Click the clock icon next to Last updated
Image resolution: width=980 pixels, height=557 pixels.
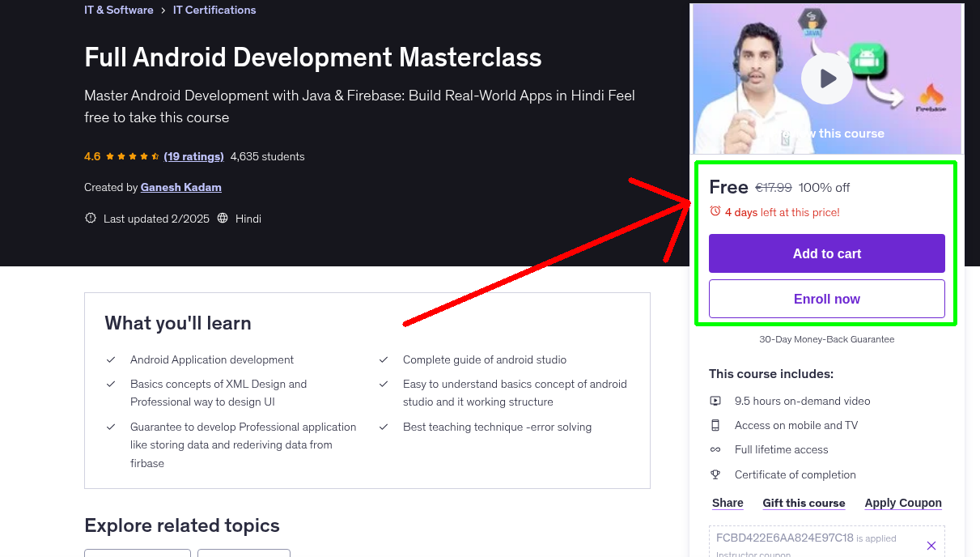coord(90,218)
